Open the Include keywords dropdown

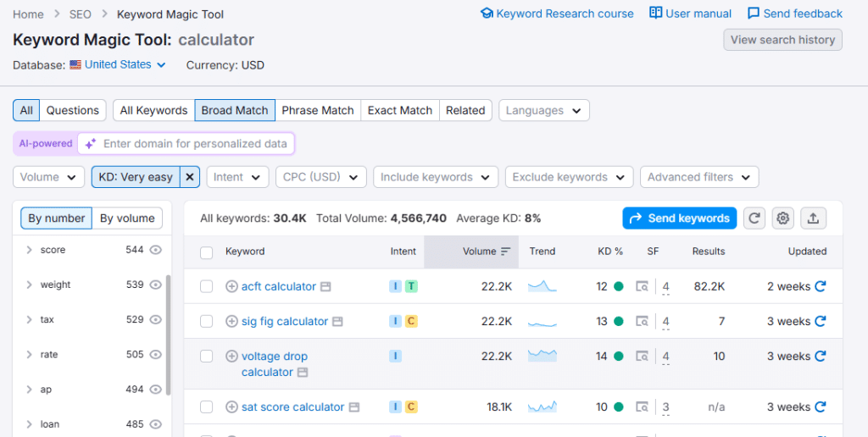point(436,177)
